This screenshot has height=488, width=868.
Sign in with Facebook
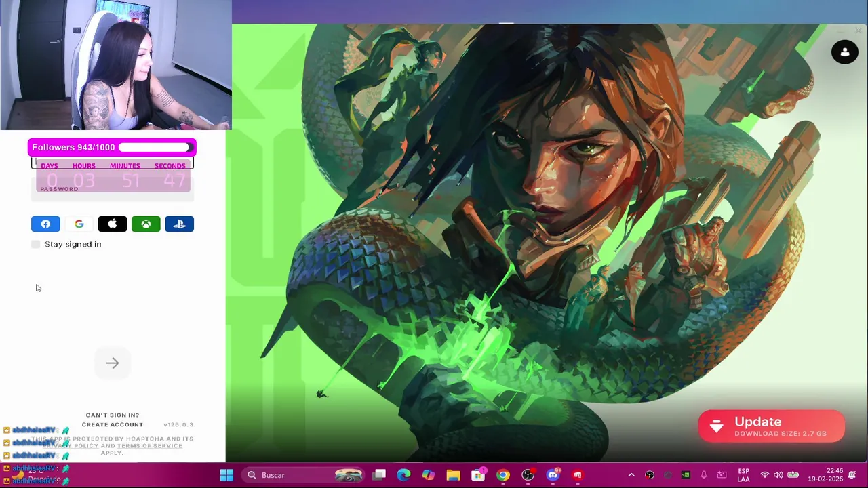click(45, 224)
